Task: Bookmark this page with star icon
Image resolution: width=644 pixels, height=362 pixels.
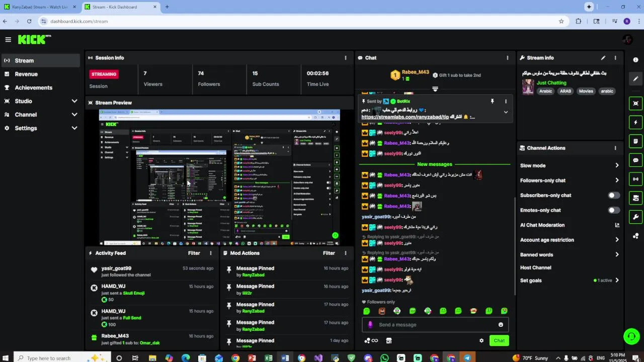Action: pyautogui.click(x=561, y=21)
